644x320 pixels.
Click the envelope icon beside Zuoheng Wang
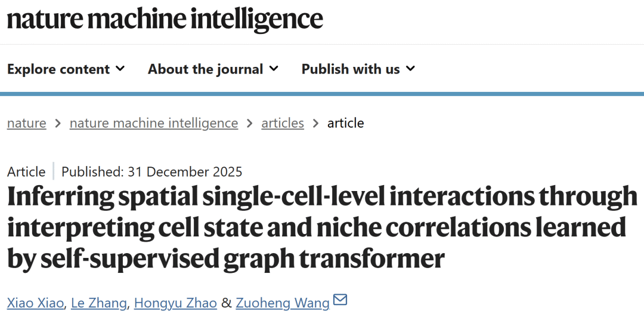pos(340,300)
